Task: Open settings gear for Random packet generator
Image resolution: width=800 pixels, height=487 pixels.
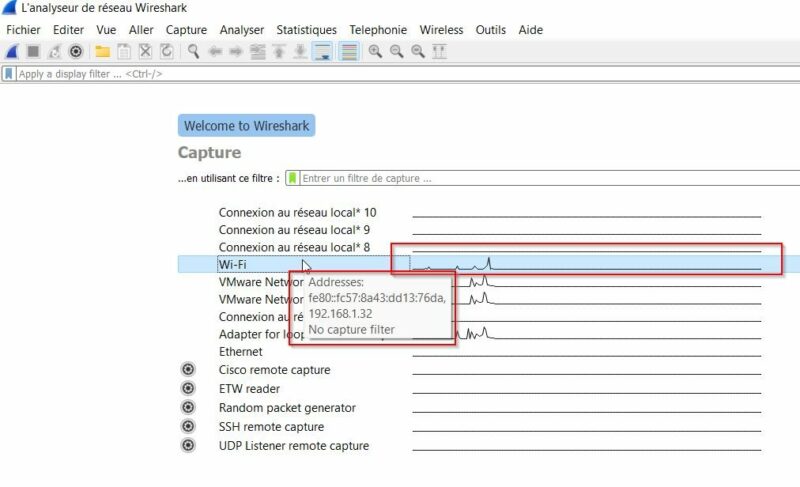Action: [188, 407]
